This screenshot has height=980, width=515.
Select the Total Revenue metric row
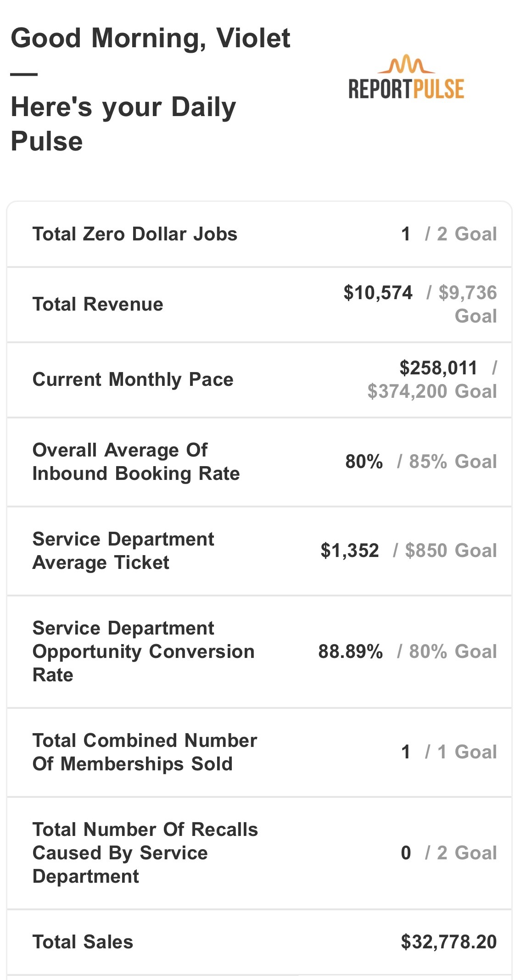point(259,305)
